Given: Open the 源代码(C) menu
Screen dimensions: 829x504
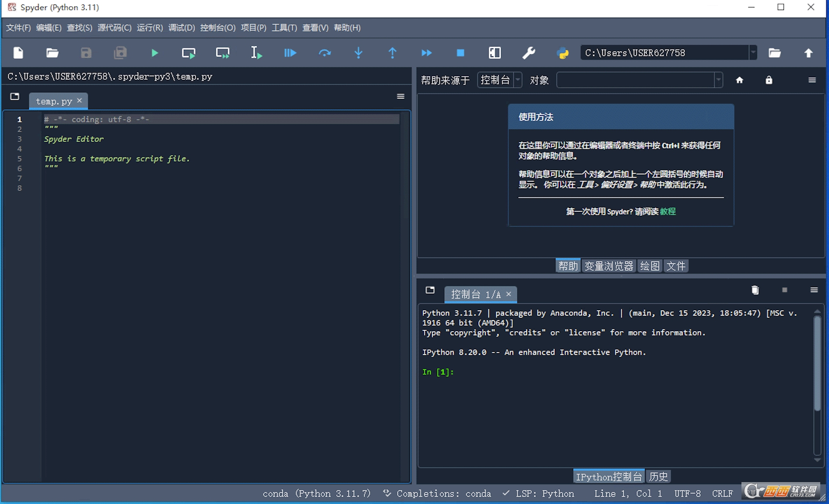Looking at the screenshot, I should [114, 28].
